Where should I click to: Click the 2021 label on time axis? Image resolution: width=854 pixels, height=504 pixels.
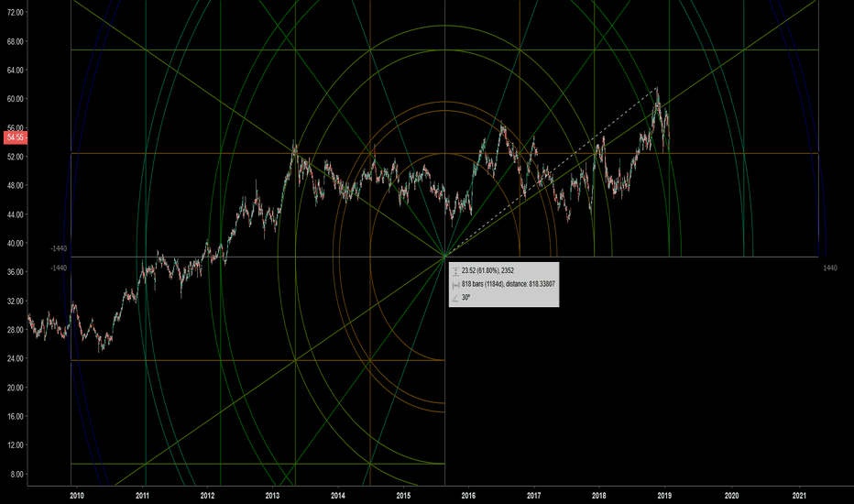[799, 496]
